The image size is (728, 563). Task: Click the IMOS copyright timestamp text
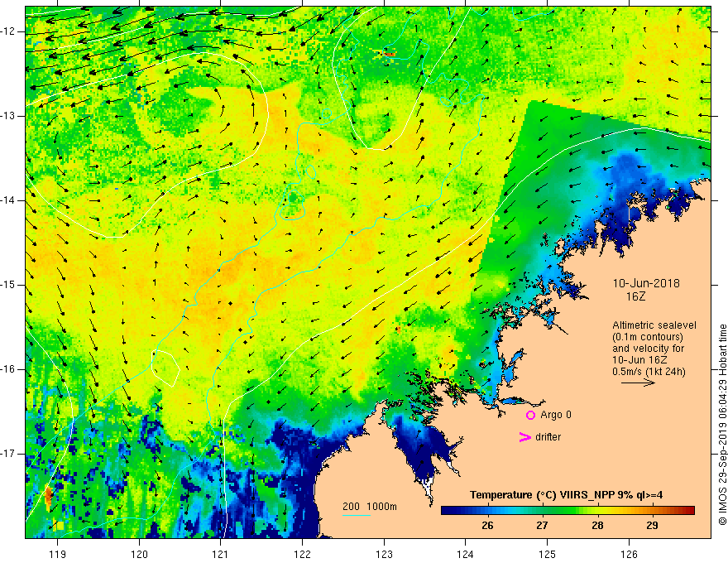pos(722,425)
